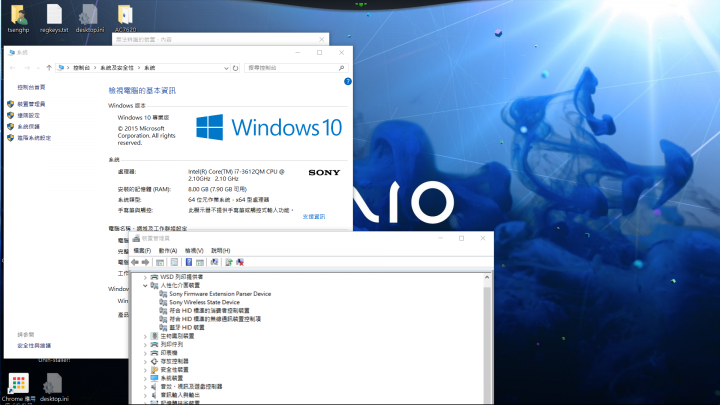
Task: Click 支援資訊 link near Sony logo
Action: point(314,217)
